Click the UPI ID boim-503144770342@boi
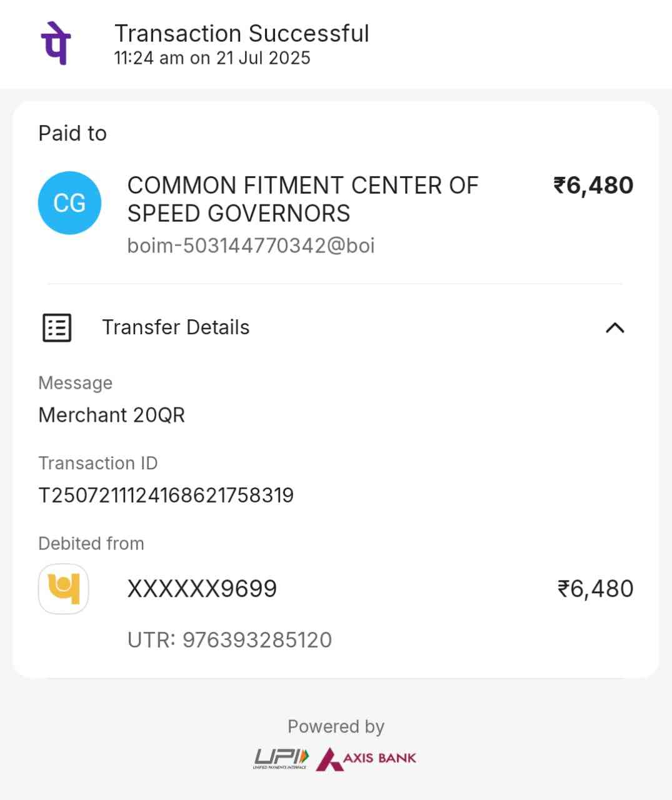This screenshot has height=800, width=672. click(x=251, y=246)
